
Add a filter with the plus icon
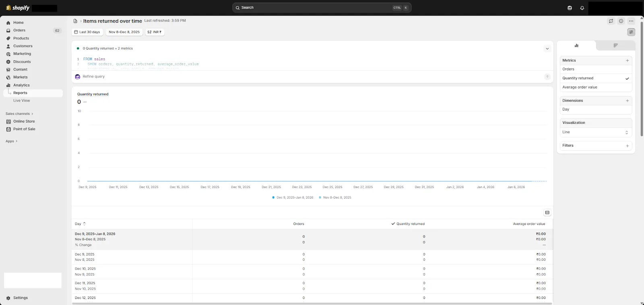(627, 146)
